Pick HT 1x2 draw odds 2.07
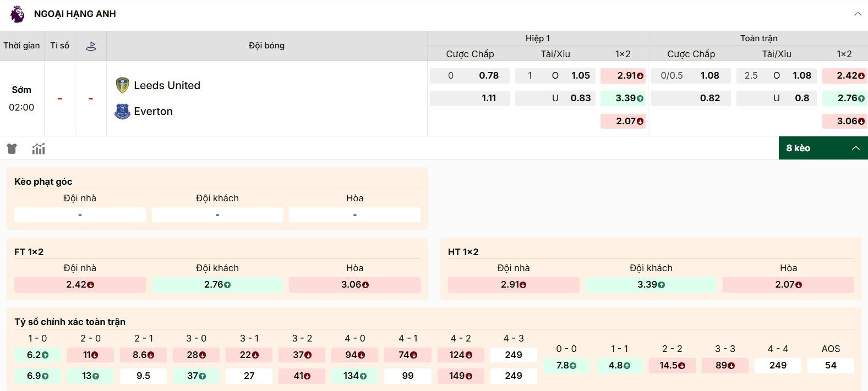Image resolution: width=868 pixels, height=391 pixels. click(x=788, y=285)
